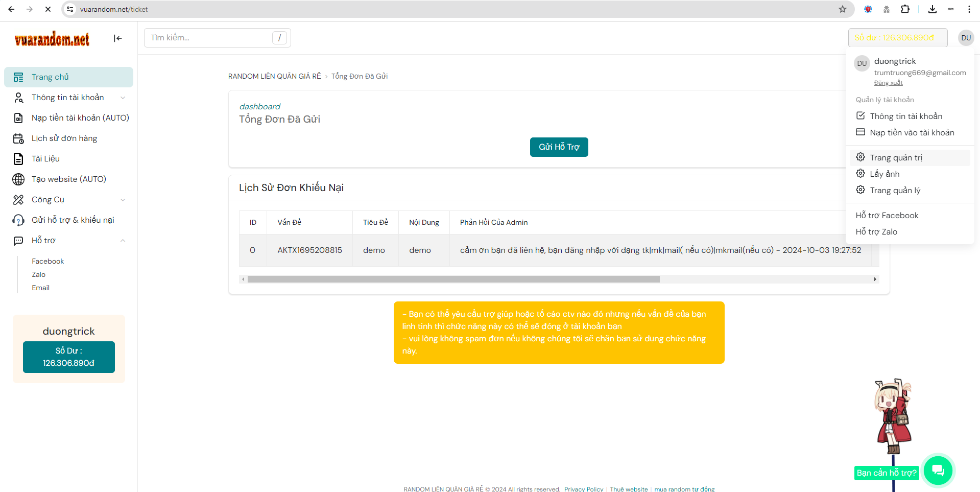This screenshot has height=492, width=980.
Task: Click the green chat support bubble icon
Action: pyautogui.click(x=938, y=470)
